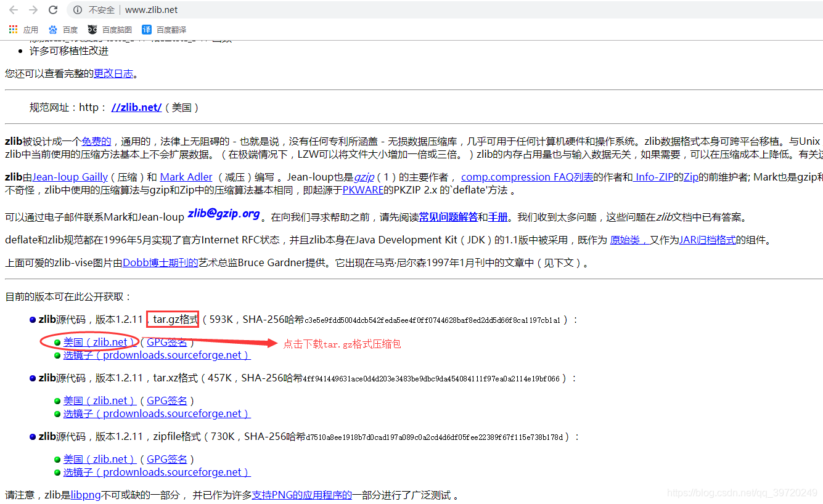Click the 许多可移植性改进 bullet text

(x=68, y=51)
